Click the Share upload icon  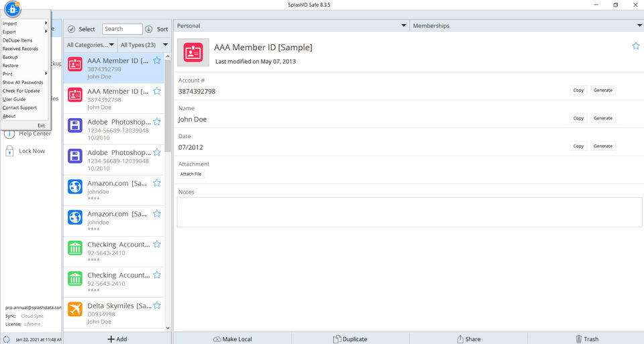pos(460,339)
